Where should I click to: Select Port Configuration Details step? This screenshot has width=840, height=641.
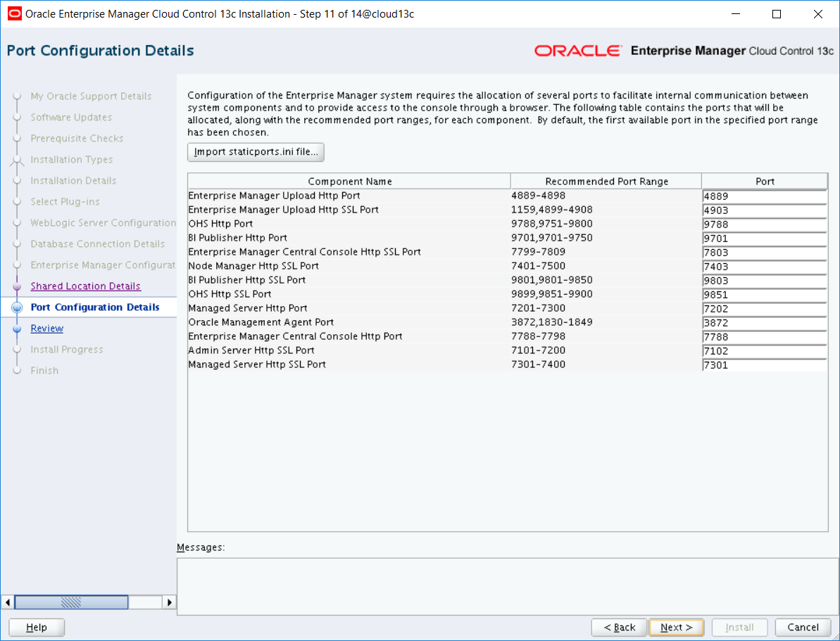(x=95, y=307)
